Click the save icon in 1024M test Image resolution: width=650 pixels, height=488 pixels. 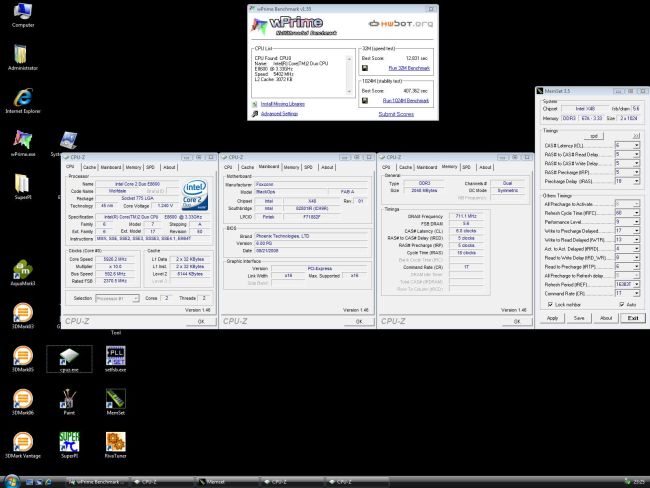[x=365, y=100]
